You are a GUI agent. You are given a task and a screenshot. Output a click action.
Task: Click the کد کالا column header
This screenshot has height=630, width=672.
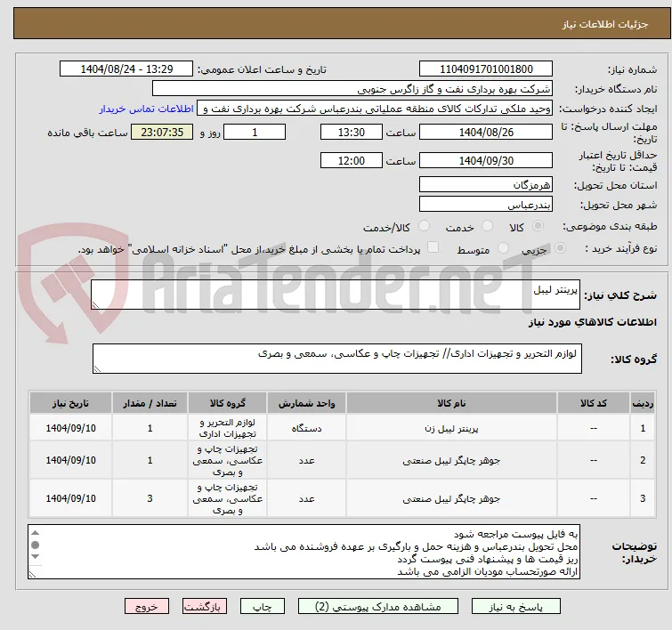[x=594, y=403]
